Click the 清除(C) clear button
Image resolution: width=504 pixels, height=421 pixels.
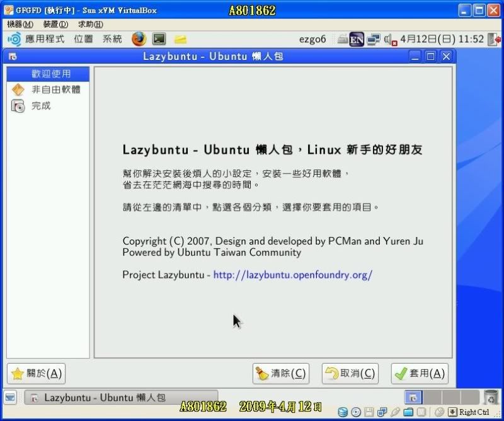pos(281,373)
